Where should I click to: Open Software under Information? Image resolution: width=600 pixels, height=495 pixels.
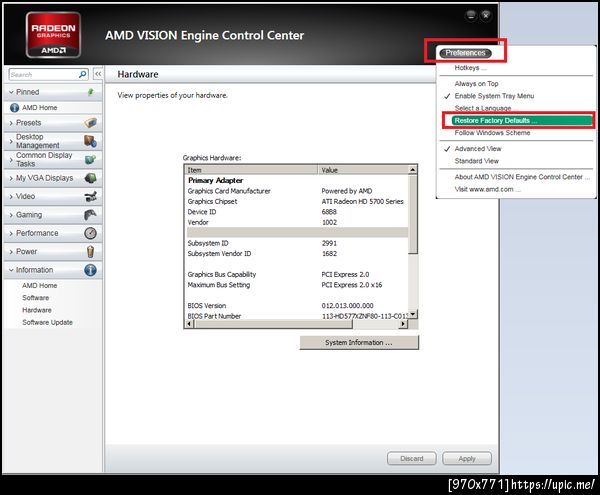pos(36,298)
